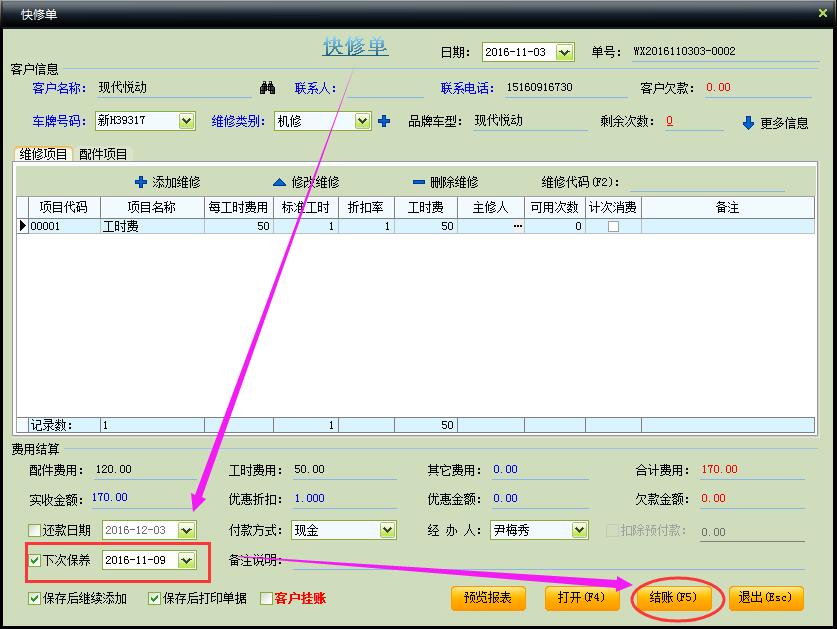Expand the 车牌号码 dropdown
The height and width of the screenshot is (629, 837).
(x=186, y=121)
